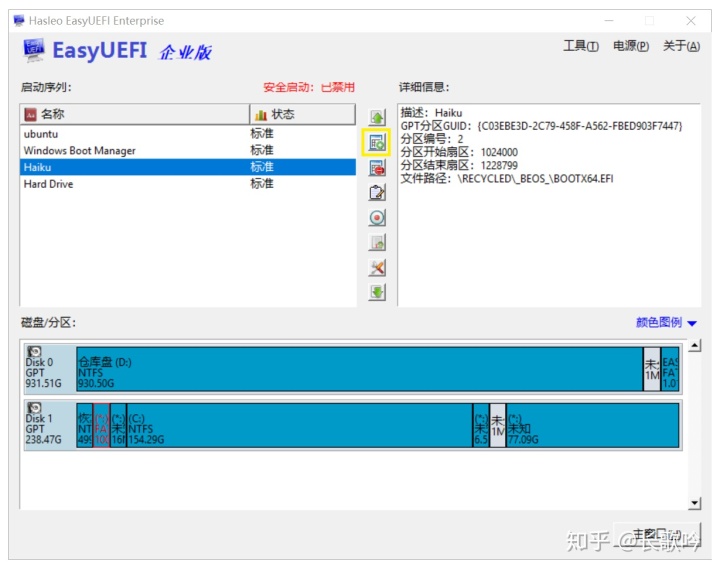Screen dimensions: 720x571
Task: Click Disk 0 drive icon
Action: tap(34, 352)
